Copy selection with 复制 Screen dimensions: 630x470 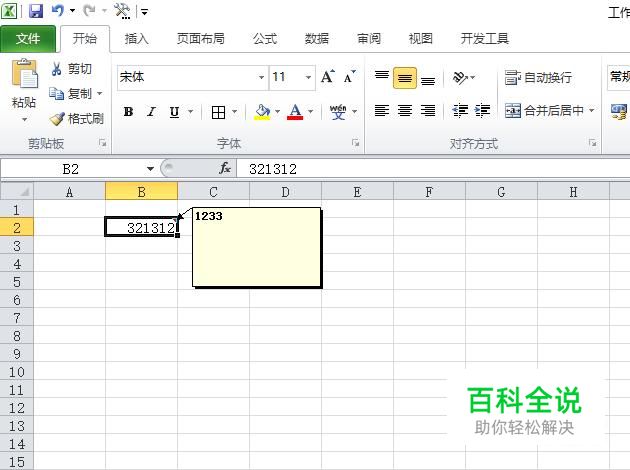[71, 94]
